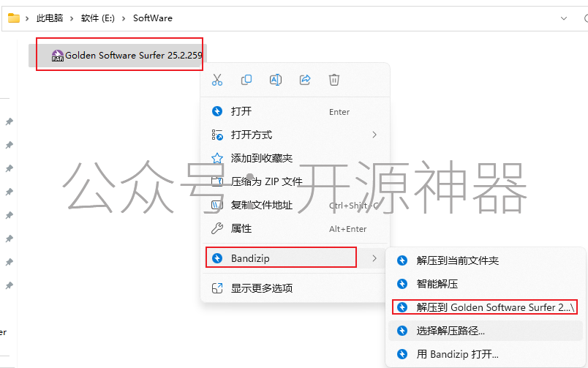Screen dimensions: 588x368
Task: Click the Cut scissors icon in context menu
Action: pyautogui.click(x=217, y=80)
